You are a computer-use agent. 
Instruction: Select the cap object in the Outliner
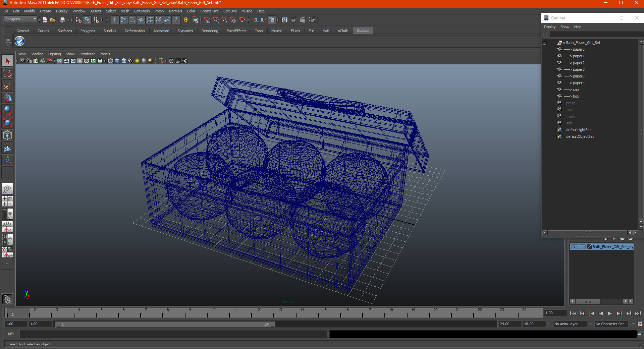pyautogui.click(x=576, y=90)
